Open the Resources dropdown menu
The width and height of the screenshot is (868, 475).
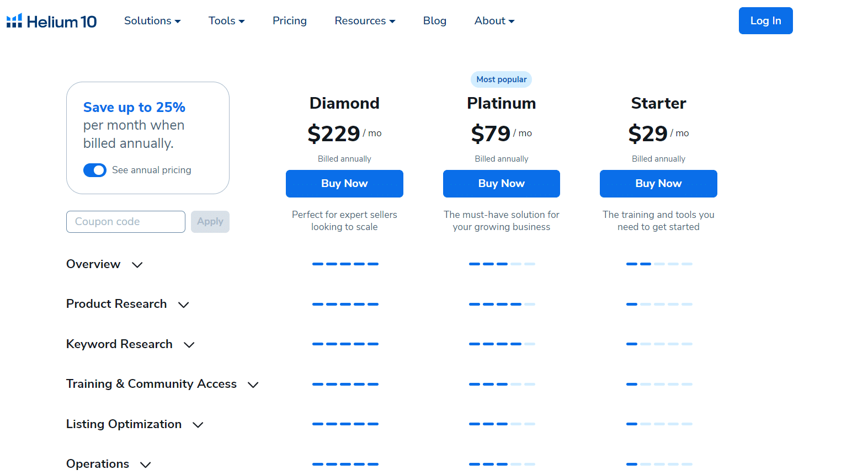tap(365, 20)
